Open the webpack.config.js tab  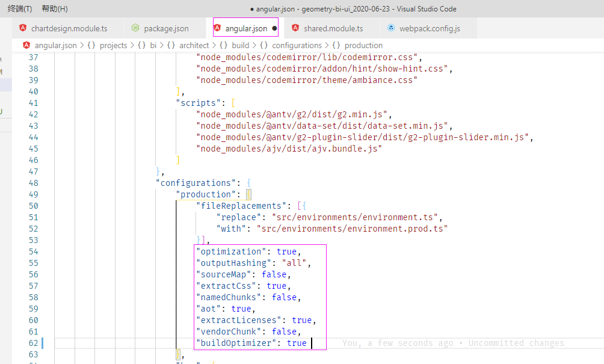pyautogui.click(x=429, y=28)
